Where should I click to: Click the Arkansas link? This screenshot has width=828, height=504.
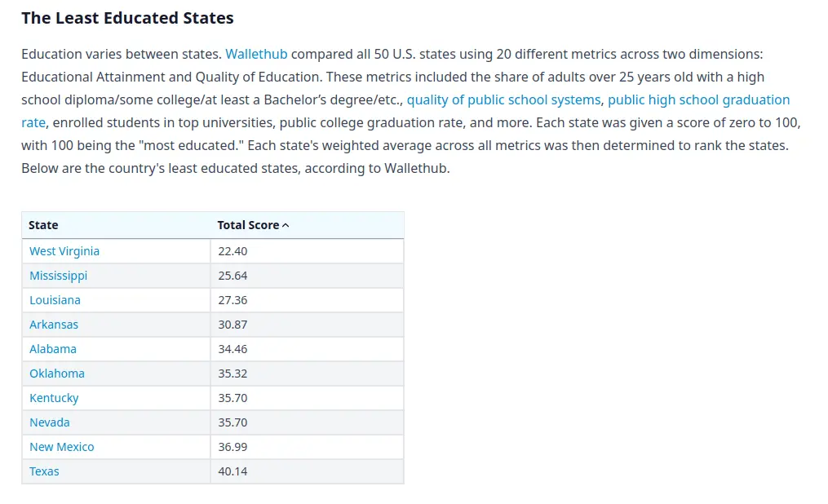click(54, 325)
